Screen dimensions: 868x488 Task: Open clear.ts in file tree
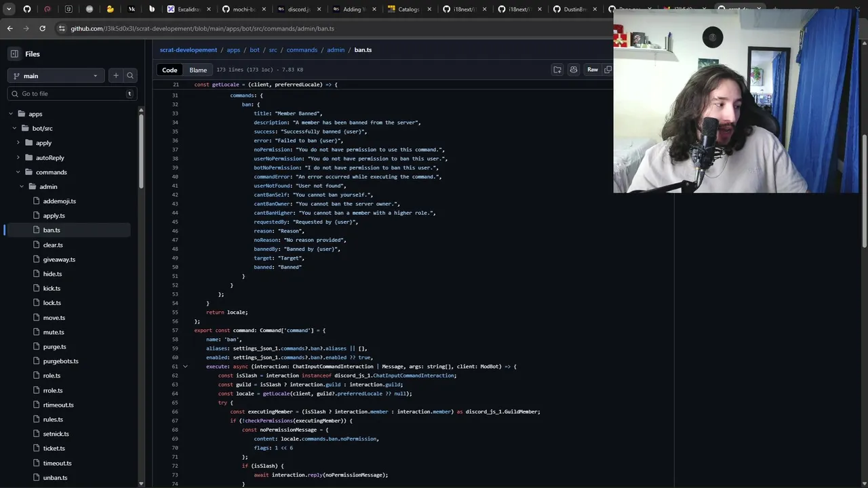(53, 245)
